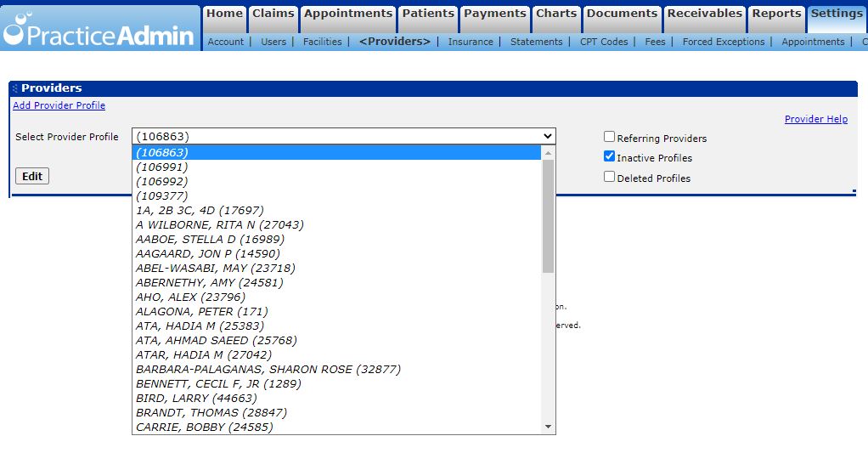The image size is (868, 453).
Task: Select AAGAARD, JON P (14590)
Action: [x=336, y=253]
